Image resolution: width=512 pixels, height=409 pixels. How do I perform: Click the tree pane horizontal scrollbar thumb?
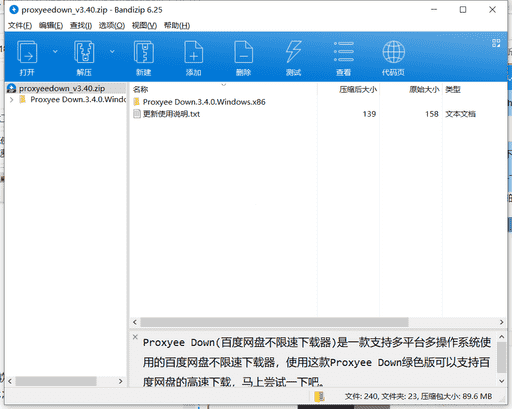point(56,381)
